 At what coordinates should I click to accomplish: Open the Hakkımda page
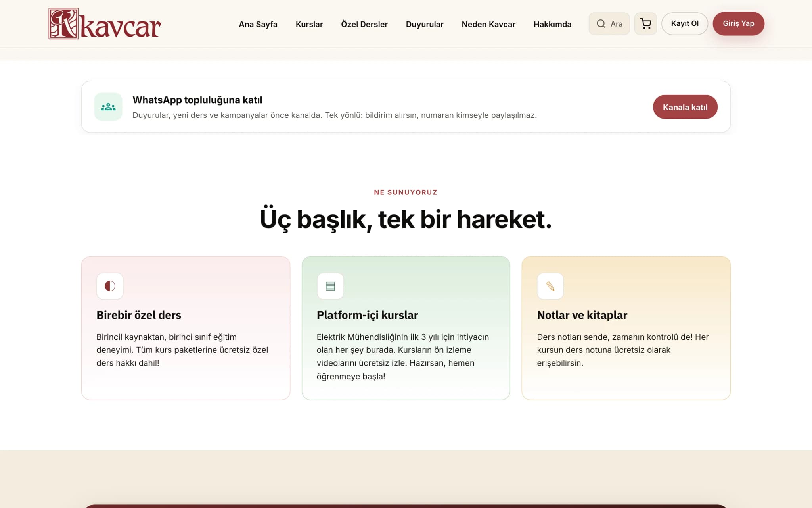[x=552, y=24]
